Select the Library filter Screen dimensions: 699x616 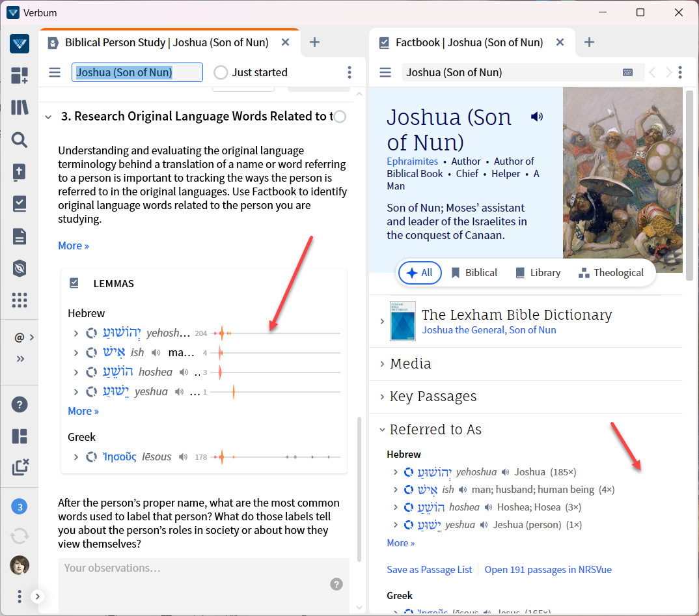tap(538, 273)
